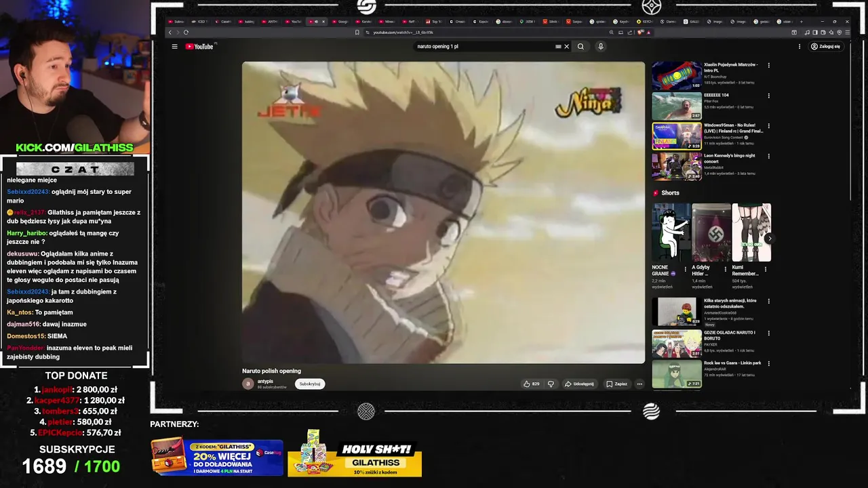Open the PAYXER channel name link

pos(711,344)
